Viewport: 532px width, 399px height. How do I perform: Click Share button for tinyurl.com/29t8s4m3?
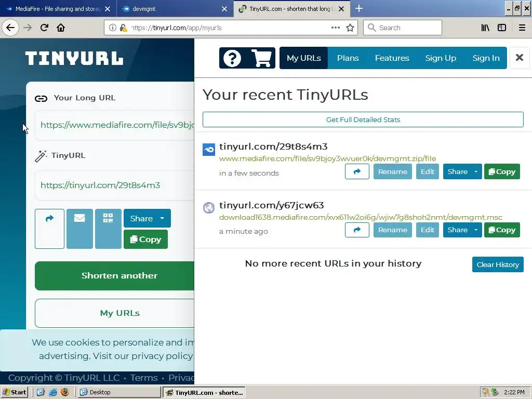pyautogui.click(x=457, y=171)
